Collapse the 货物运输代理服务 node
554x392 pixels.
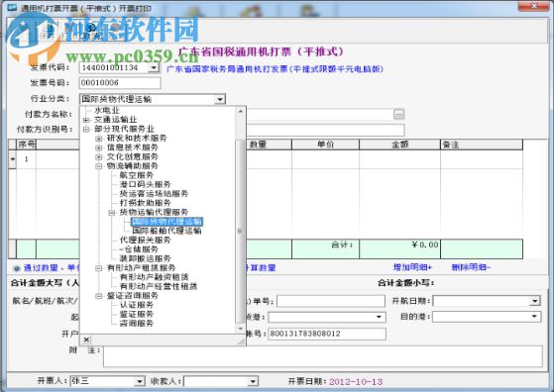(x=112, y=213)
